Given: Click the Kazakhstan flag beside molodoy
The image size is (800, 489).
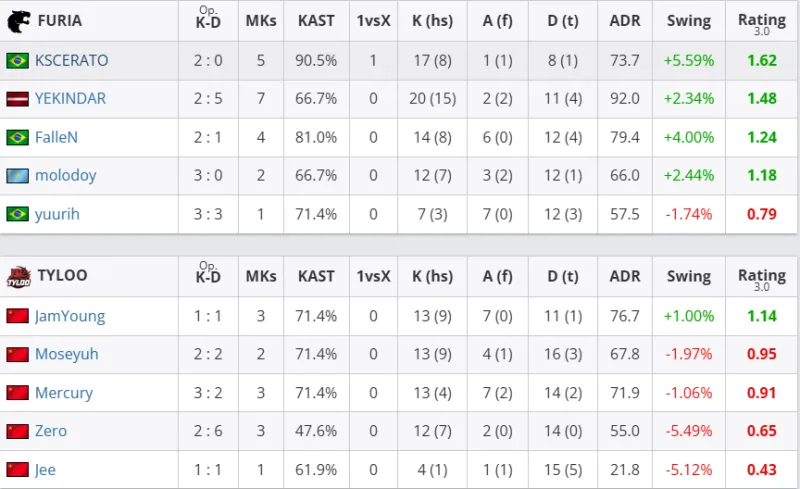Looking at the screenshot, I should click(17, 176).
